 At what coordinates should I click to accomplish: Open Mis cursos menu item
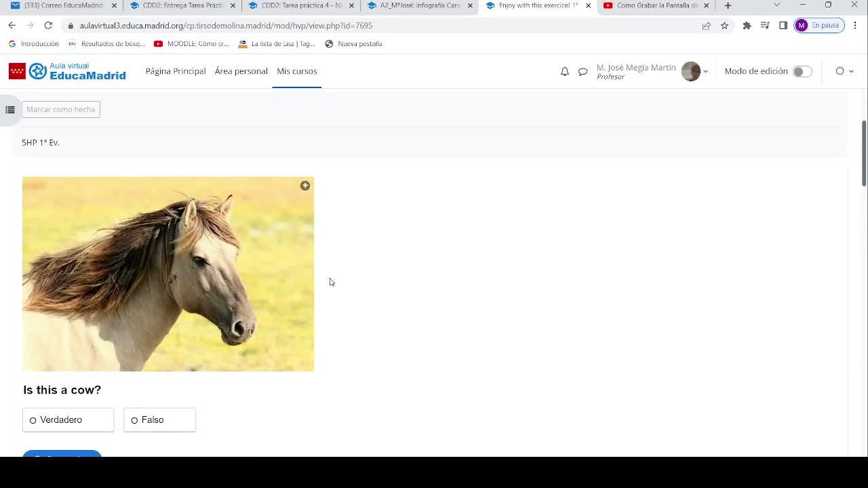pyautogui.click(x=297, y=71)
